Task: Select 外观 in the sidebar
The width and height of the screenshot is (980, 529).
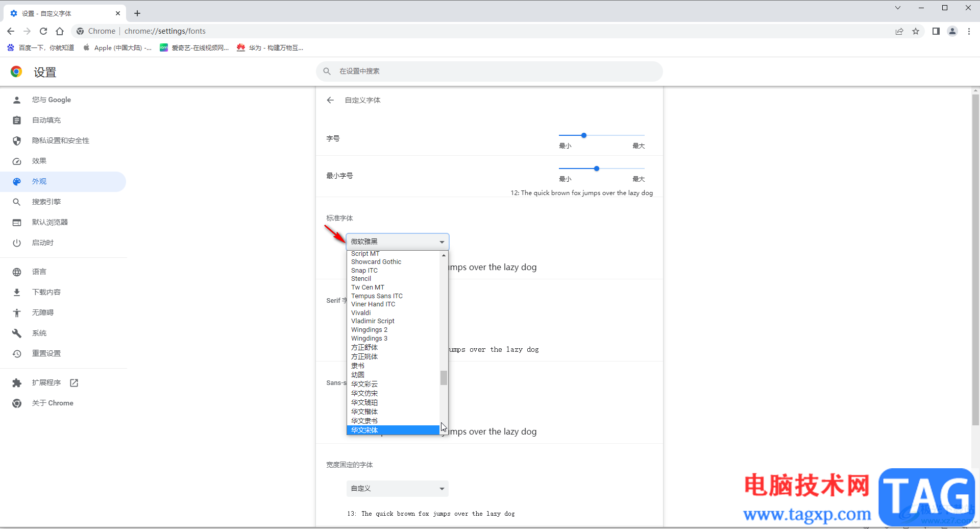Action: coord(63,181)
